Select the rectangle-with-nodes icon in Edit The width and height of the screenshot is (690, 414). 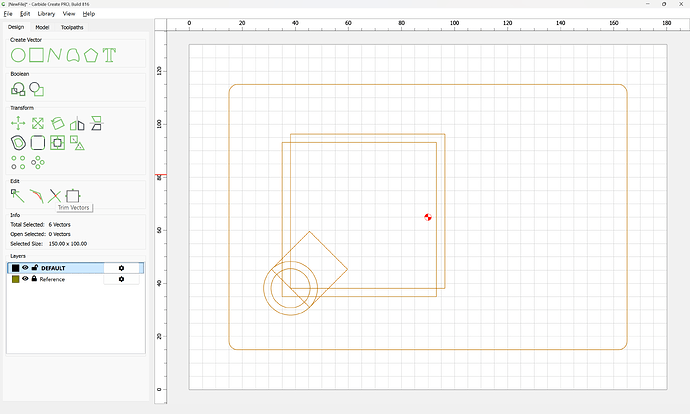73,196
